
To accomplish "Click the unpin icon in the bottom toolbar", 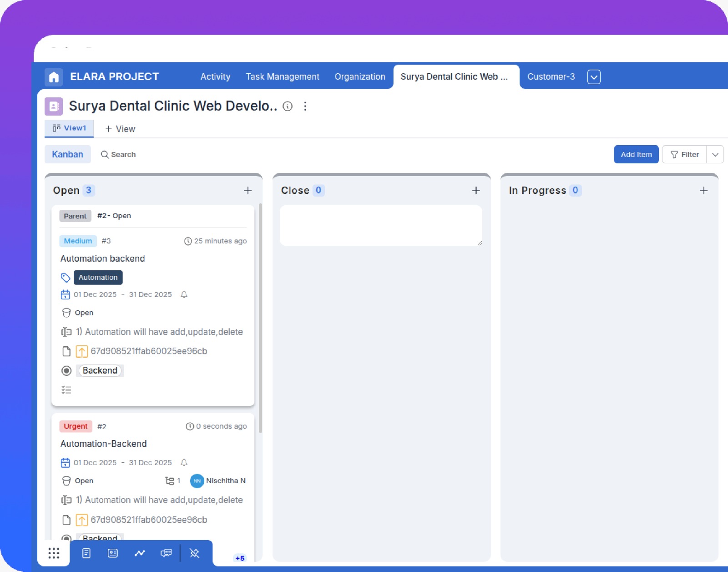I will tap(194, 553).
